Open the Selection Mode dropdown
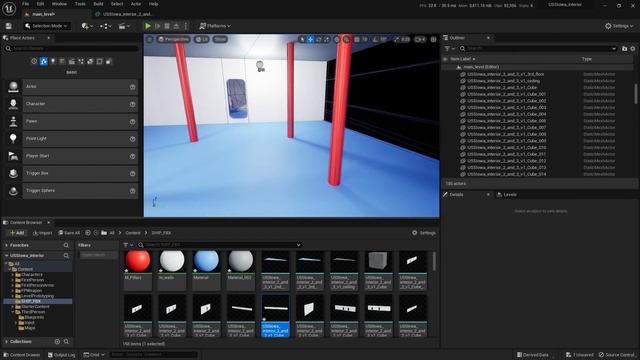Image resolution: width=640 pixels, height=360 pixels. (46, 26)
